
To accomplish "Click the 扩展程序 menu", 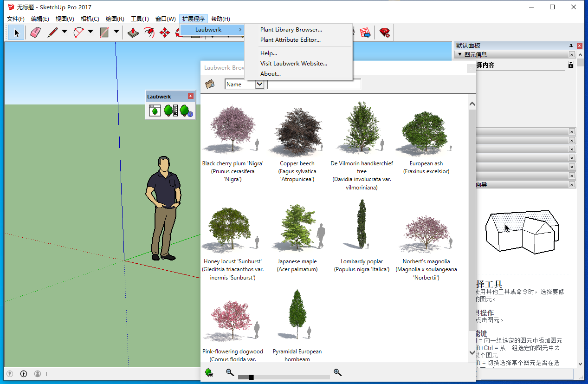I will pos(194,19).
